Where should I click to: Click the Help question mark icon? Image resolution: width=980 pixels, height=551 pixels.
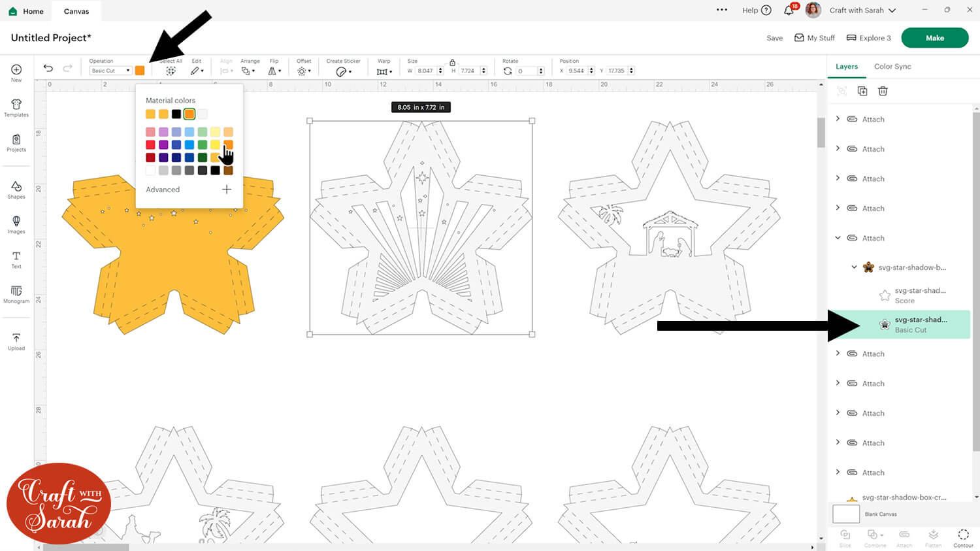766,10
